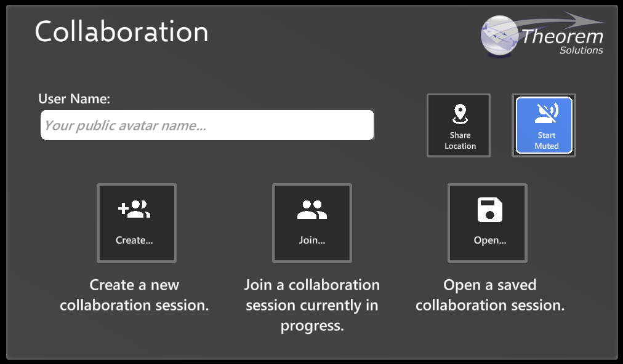Click the 'Solutions' text under the logo
This screenshot has height=364, width=623.
(581, 51)
